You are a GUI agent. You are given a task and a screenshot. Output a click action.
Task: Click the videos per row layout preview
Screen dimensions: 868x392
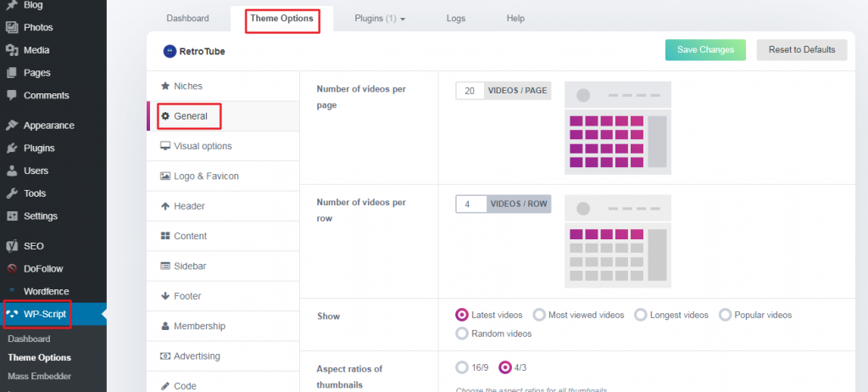click(x=617, y=242)
